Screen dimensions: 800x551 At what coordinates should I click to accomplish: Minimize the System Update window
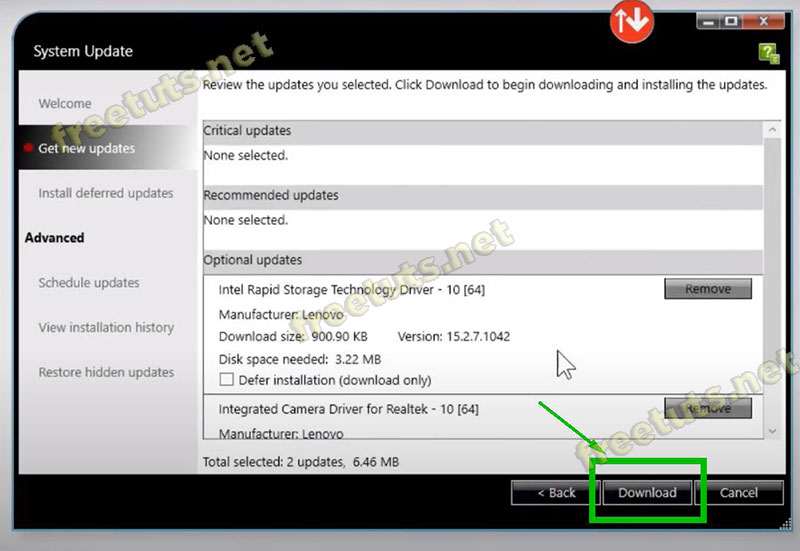[x=708, y=21]
